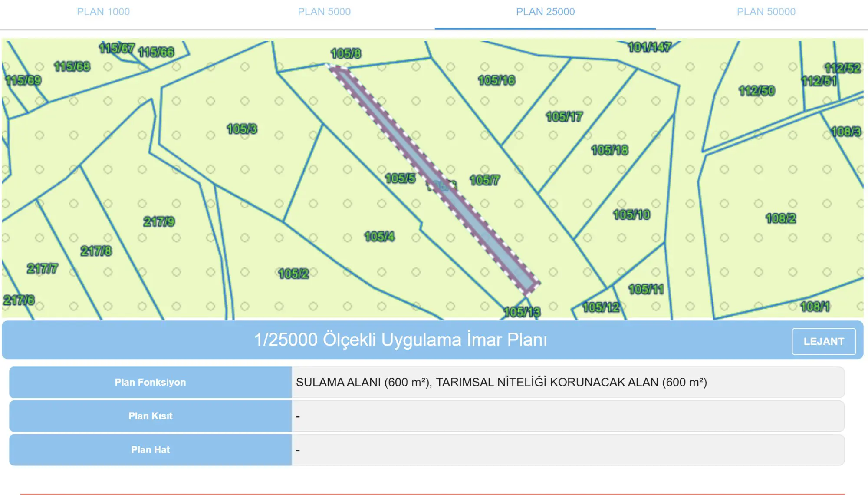Screen dimensions: 868x495
Task: Click the Plan Kısıt row label
Action: click(150, 416)
